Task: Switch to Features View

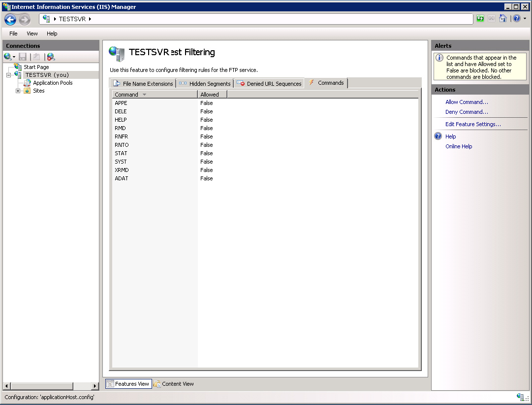Action: coord(128,384)
